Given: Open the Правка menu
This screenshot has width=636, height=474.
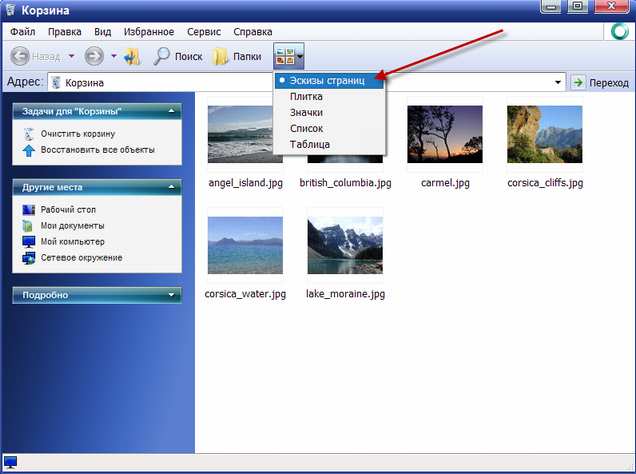Looking at the screenshot, I should [64, 32].
